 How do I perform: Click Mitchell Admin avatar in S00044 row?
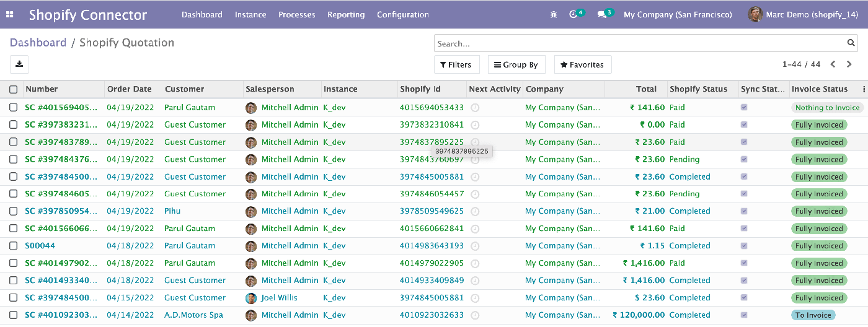coord(251,246)
